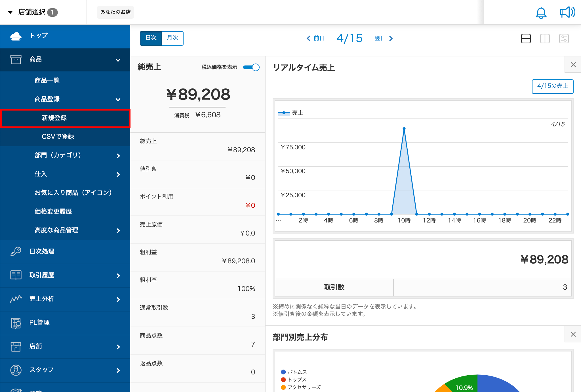Click the PL管理 report icon
Viewport: 581px width, 392px height.
(x=16, y=323)
